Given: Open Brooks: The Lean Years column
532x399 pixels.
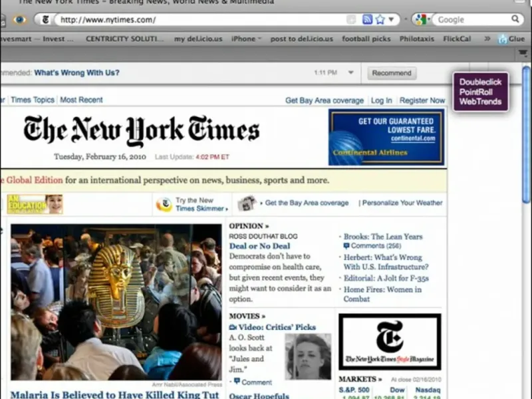Looking at the screenshot, I should (x=383, y=237).
